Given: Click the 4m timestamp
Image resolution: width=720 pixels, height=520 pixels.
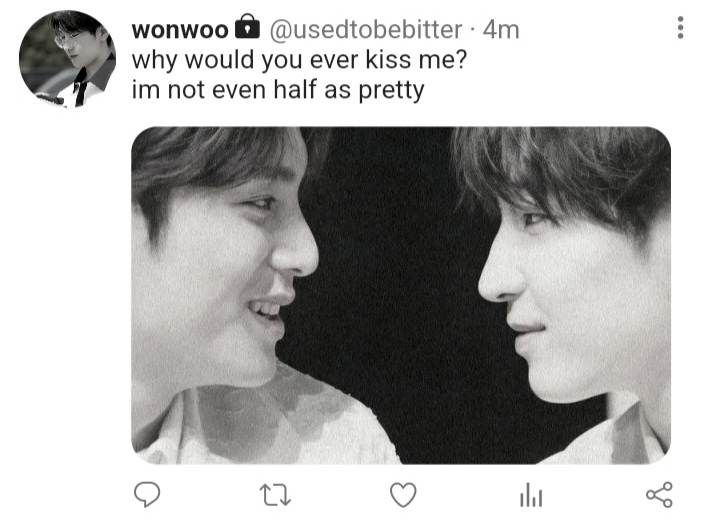Looking at the screenshot, I should click(501, 30).
